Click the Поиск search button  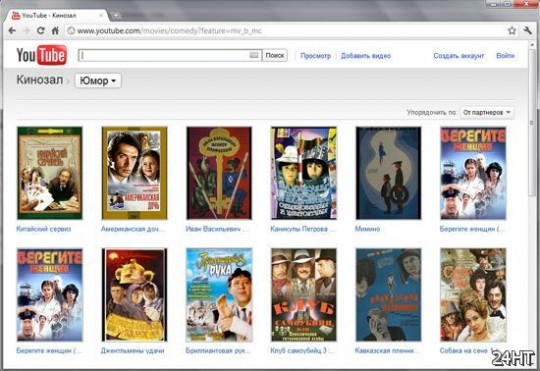point(275,55)
